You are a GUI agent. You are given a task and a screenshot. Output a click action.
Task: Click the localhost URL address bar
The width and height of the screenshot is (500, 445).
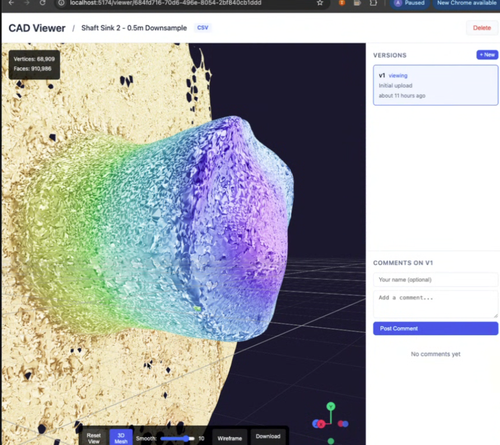166,3
